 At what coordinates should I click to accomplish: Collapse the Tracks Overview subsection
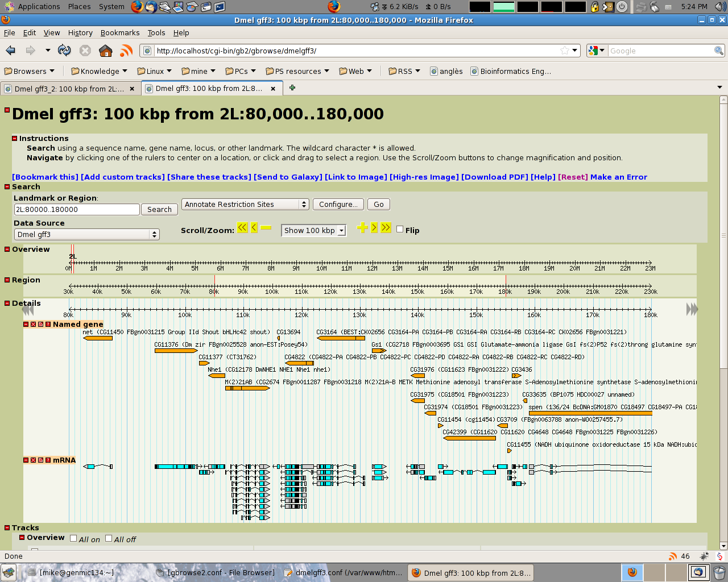(22, 537)
